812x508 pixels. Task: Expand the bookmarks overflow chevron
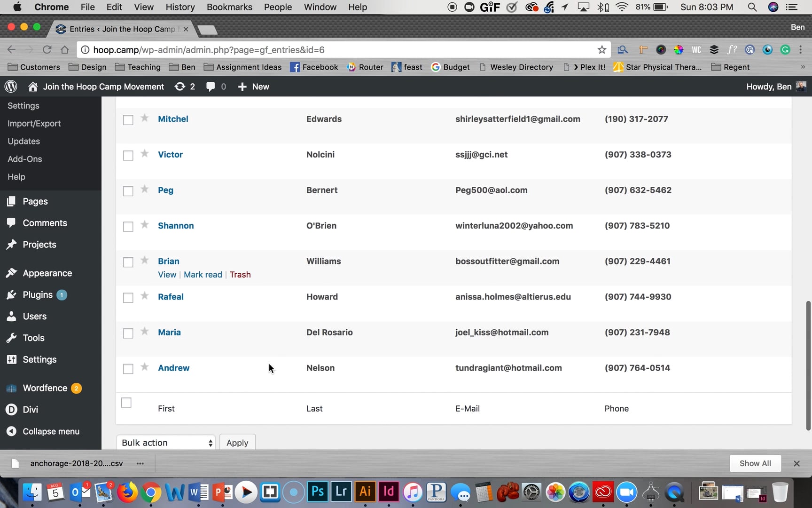803,67
